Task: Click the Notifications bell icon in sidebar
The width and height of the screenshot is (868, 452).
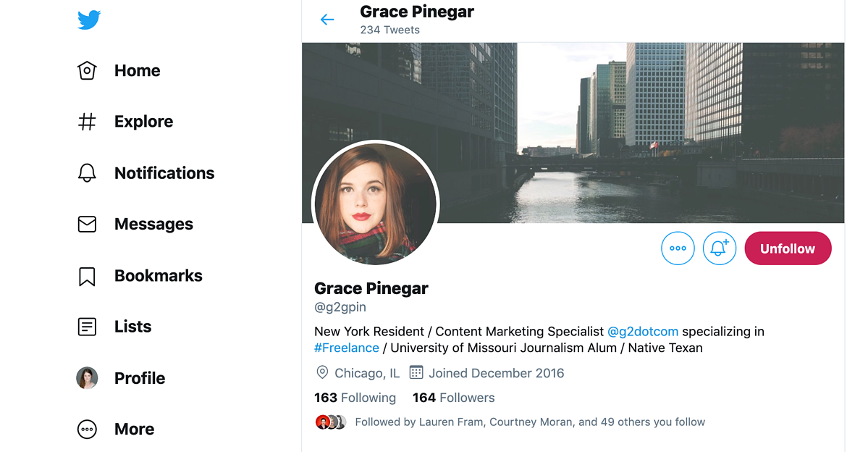Action: pyautogui.click(x=87, y=172)
